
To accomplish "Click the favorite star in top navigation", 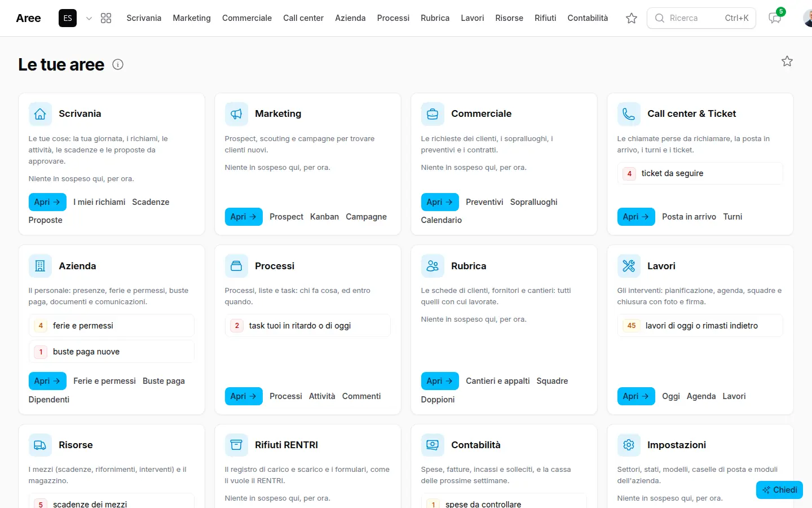I will click(632, 18).
